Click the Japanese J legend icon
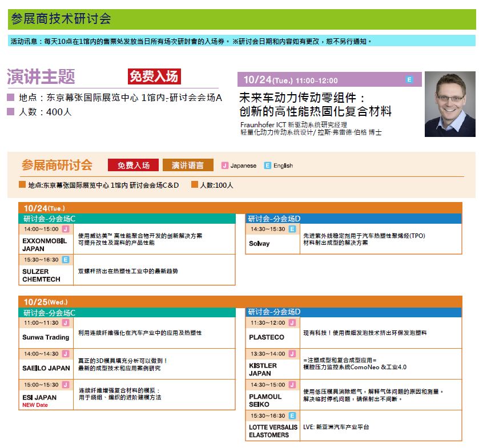 [225, 166]
